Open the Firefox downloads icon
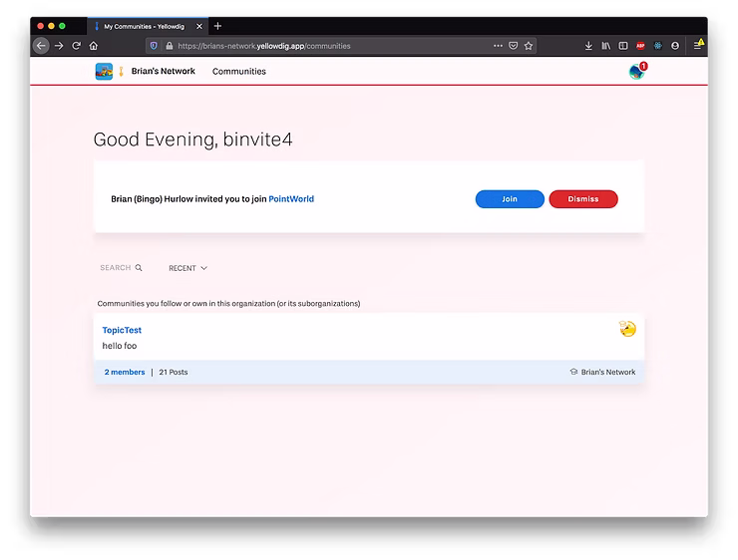The image size is (738, 560). (588, 46)
